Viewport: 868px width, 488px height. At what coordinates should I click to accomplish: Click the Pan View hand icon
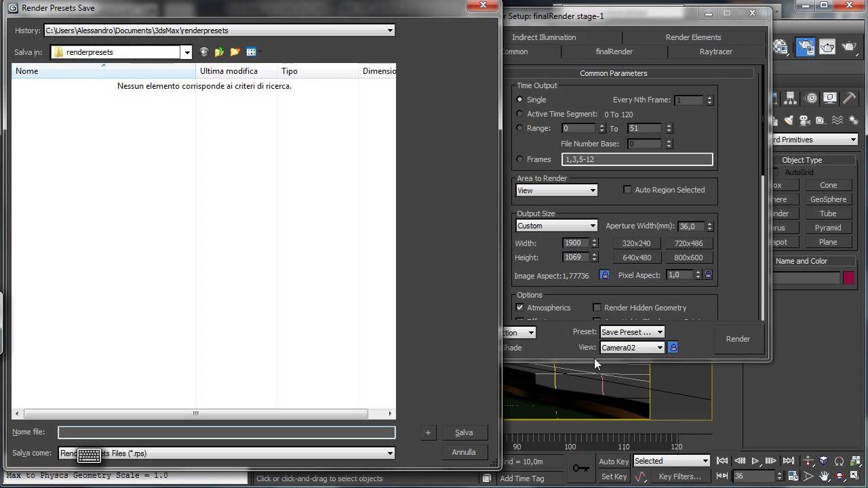click(x=823, y=476)
